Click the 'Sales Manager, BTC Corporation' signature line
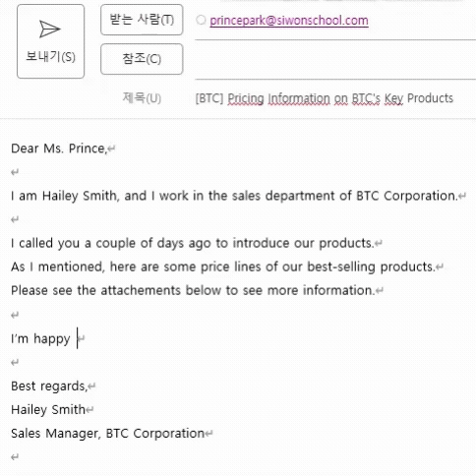This screenshot has height=476, width=476. pyautogui.click(x=107, y=434)
